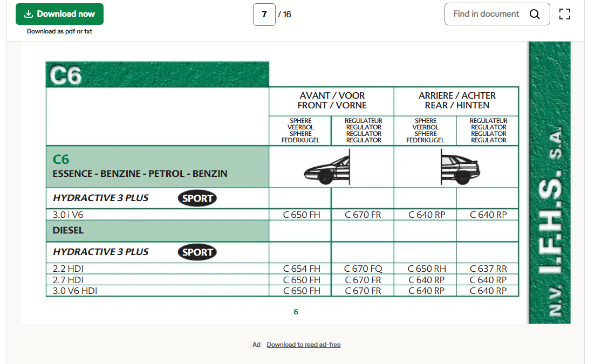Select the 2.7 HDI row label

pyautogui.click(x=68, y=280)
